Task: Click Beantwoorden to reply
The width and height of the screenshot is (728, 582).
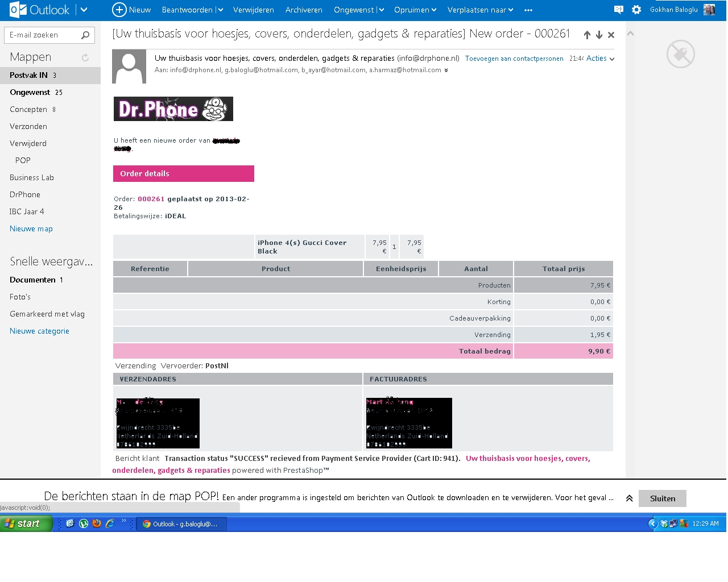Action: point(187,10)
